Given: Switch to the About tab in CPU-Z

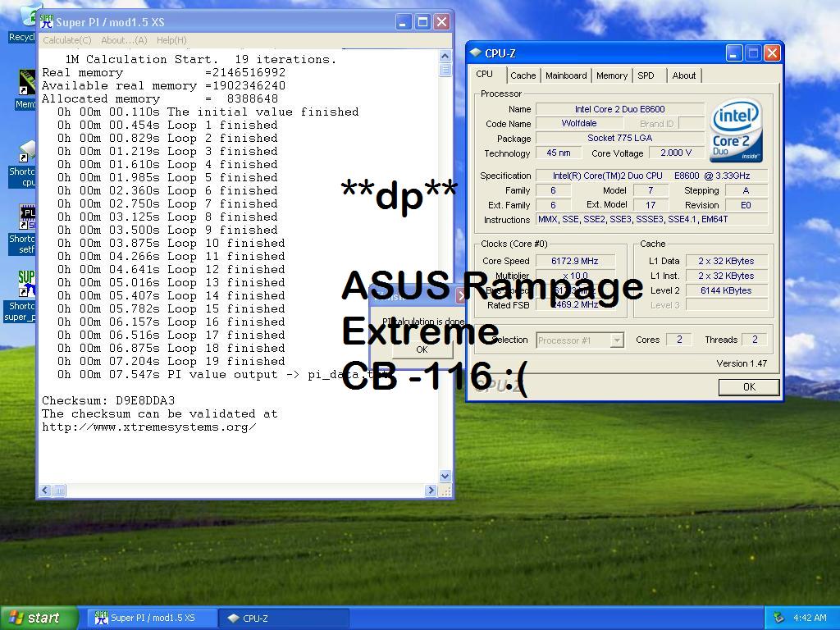Looking at the screenshot, I should pos(684,75).
